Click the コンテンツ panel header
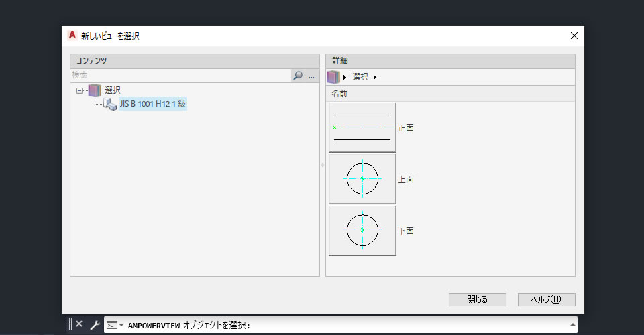644x335 pixels. pyautogui.click(x=195, y=61)
